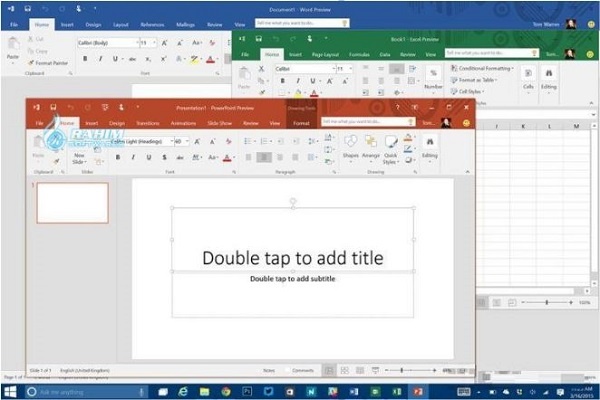The height and width of the screenshot is (400, 600).
Task: Open PowerPoint Transitions tab
Action: [148, 123]
